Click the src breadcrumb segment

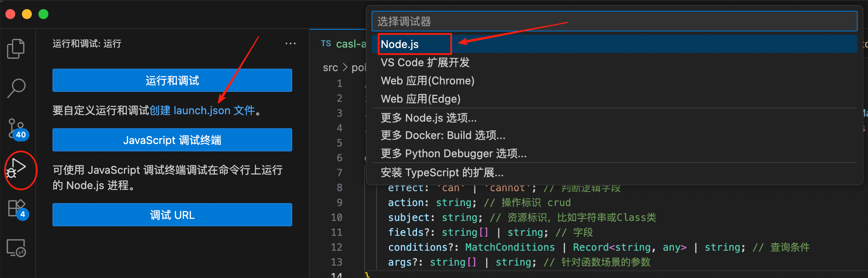[x=330, y=67]
